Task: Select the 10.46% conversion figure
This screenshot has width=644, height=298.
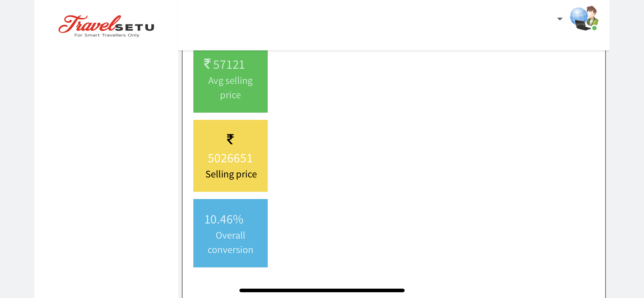Action: click(224, 220)
